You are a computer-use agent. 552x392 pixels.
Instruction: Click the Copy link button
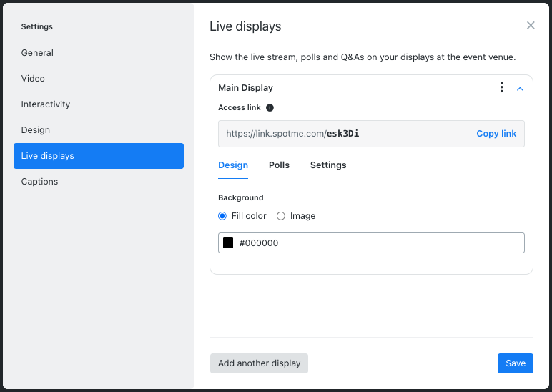(x=496, y=134)
